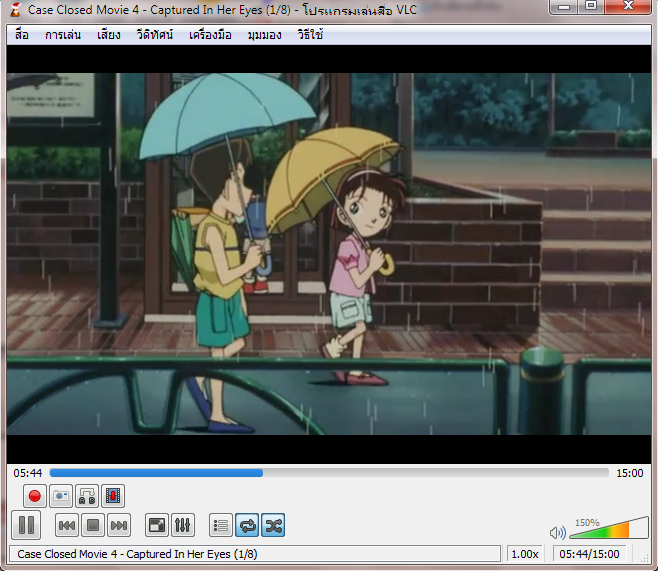Toggle fullscreen video mode
The width and height of the screenshot is (658, 571).
click(x=157, y=525)
